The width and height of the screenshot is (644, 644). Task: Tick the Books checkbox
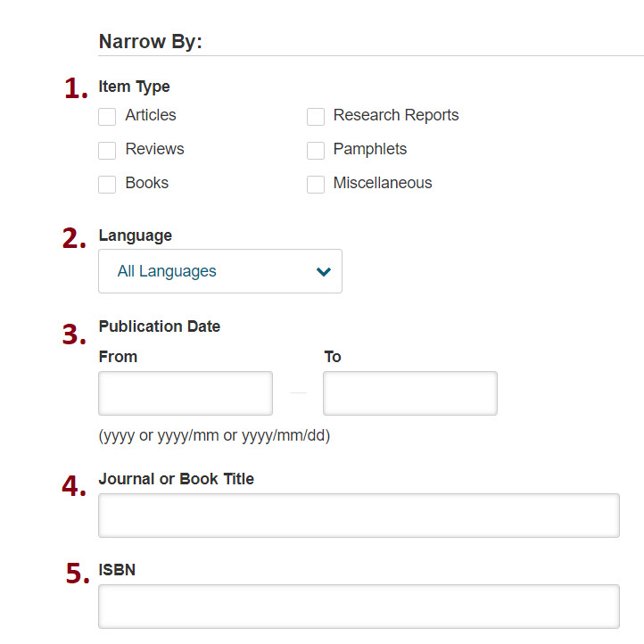107,184
